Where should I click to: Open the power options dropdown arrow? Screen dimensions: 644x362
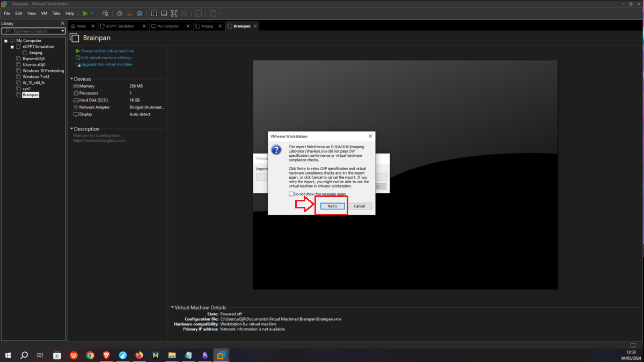click(92, 13)
